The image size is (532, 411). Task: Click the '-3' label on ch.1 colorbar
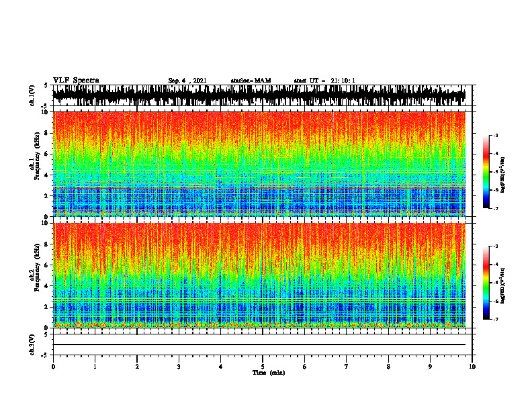click(496, 136)
